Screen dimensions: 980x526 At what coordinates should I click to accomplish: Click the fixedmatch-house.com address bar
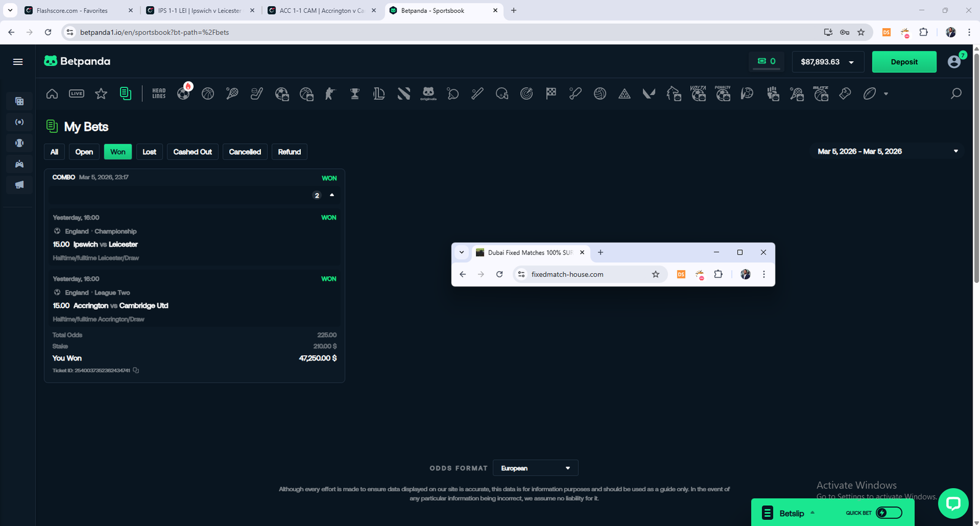tap(582, 274)
